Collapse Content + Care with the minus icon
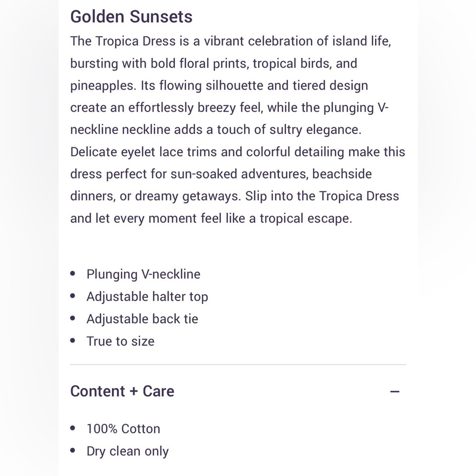The width and height of the screenshot is (476, 476). click(395, 392)
